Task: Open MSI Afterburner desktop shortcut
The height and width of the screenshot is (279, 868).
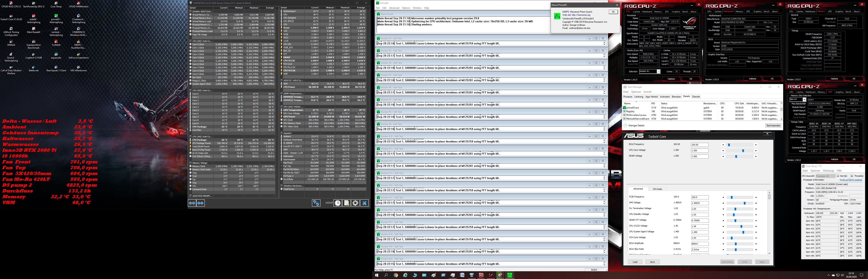Action: coord(78,67)
